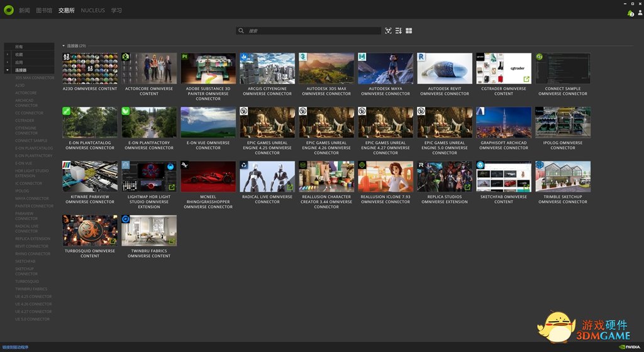
Task: Select CGTRADER in sidebar list
Action: pyautogui.click(x=25, y=121)
